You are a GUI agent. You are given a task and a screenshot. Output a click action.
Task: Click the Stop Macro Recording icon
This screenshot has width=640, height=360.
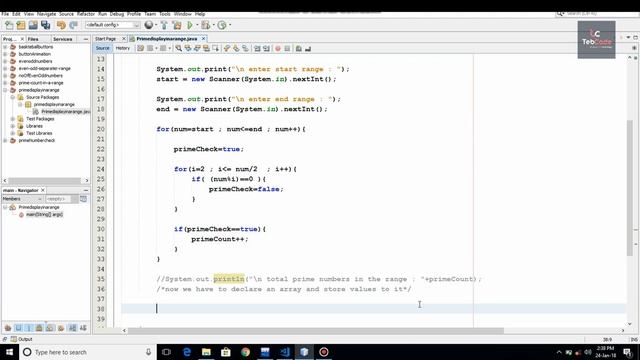(287, 49)
